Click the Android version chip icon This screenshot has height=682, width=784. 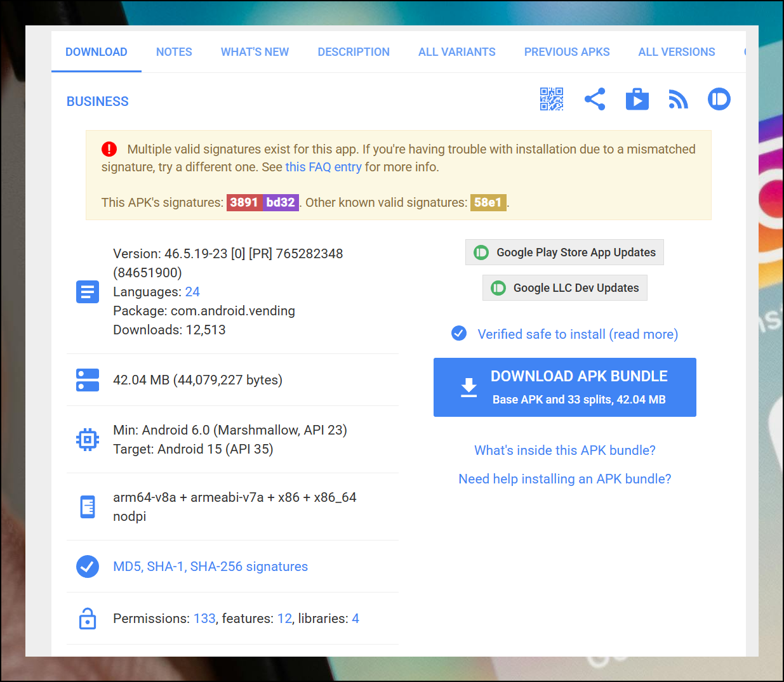point(88,440)
